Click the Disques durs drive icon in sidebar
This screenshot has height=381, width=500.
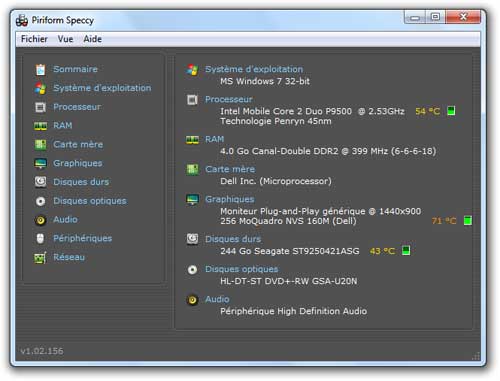41,182
